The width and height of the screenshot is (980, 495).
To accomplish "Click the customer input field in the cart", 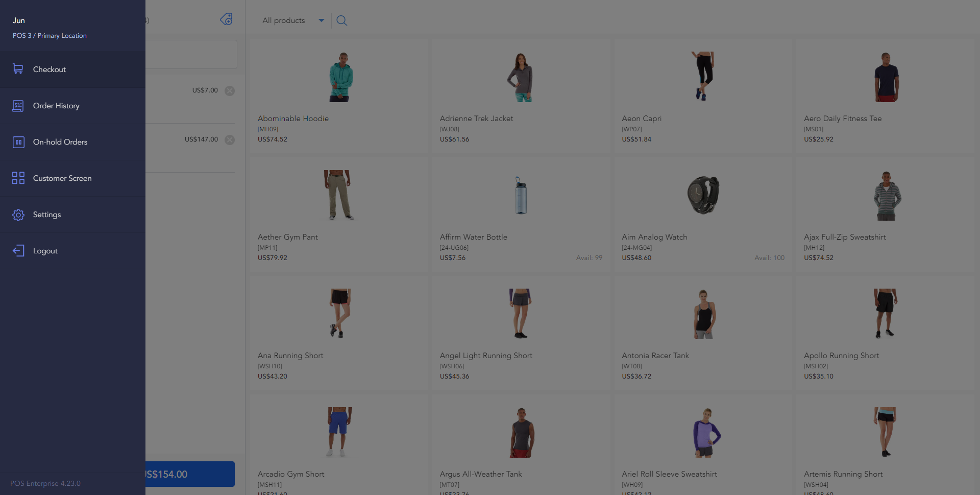I will coord(191,54).
